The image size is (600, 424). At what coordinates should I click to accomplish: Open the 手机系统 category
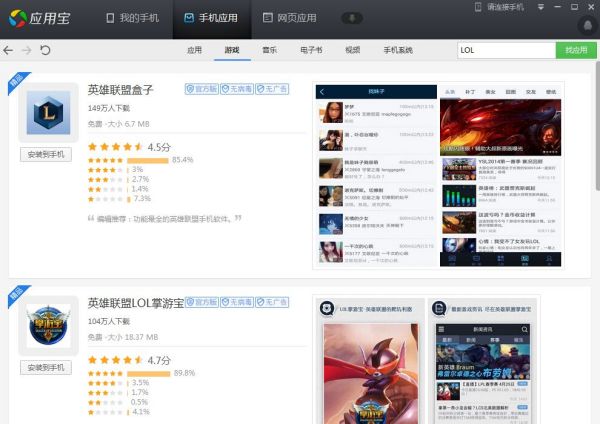click(x=397, y=49)
